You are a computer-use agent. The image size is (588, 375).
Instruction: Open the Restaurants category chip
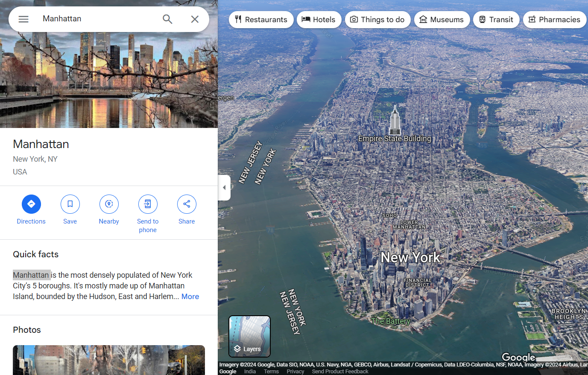(261, 20)
